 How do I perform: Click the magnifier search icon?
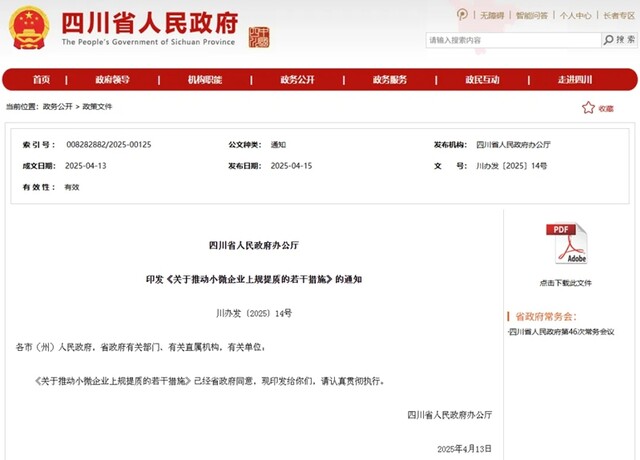click(609, 40)
